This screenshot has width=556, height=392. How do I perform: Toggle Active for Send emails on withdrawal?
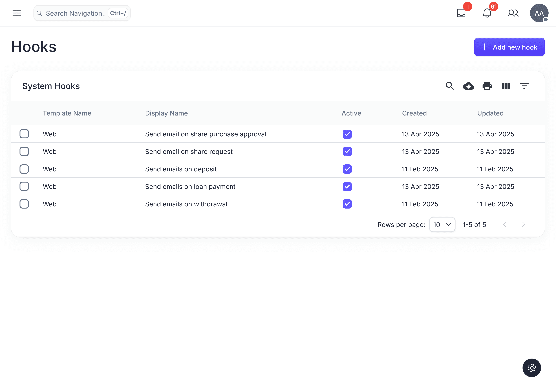click(347, 204)
